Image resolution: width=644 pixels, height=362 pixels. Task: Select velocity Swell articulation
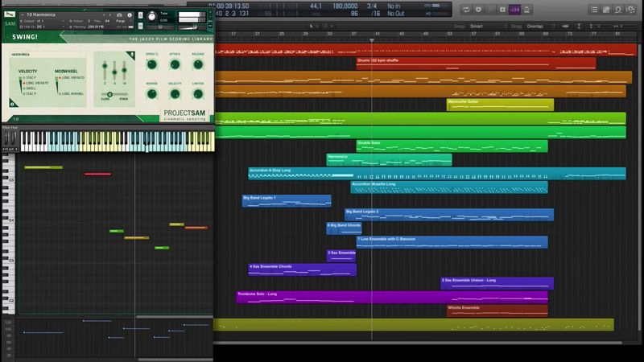(x=30, y=88)
